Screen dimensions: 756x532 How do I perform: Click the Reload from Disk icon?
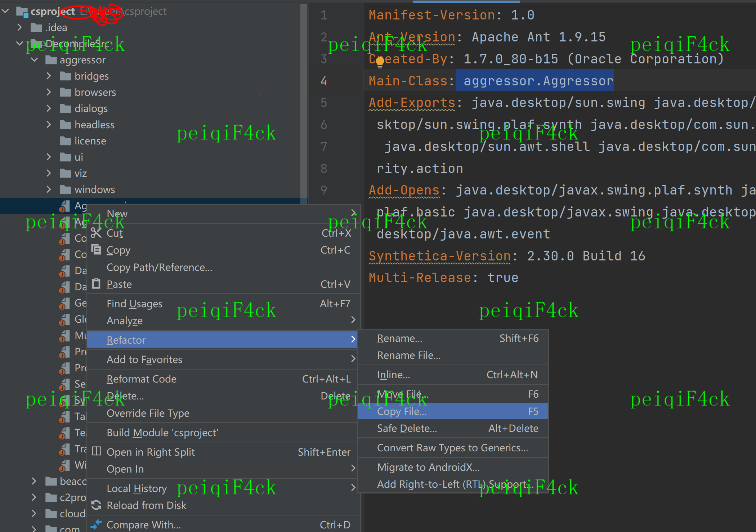(x=96, y=505)
